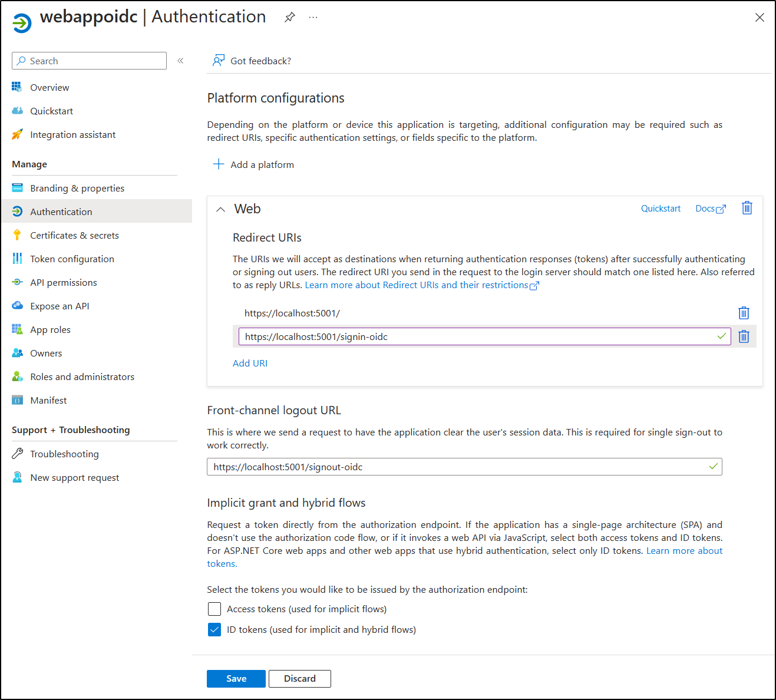
Task: Select the App roles icon
Action: [x=17, y=329]
